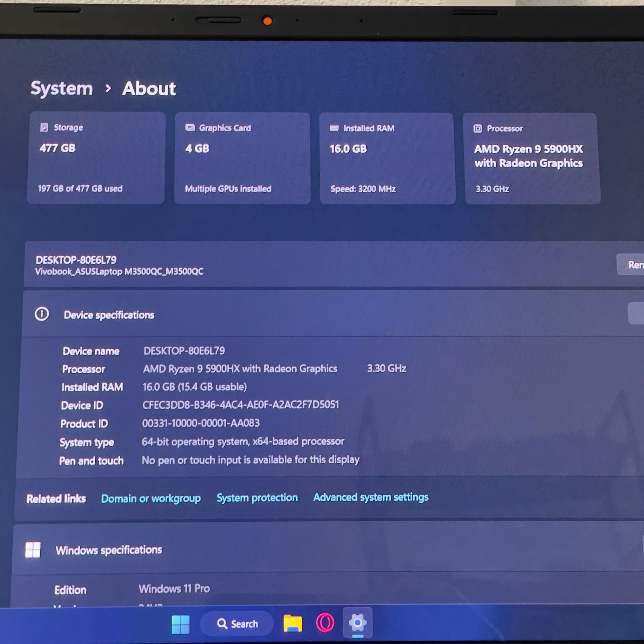644x644 pixels.
Task: Click the 3.30 GHz value in specifications
Action: [386, 368]
